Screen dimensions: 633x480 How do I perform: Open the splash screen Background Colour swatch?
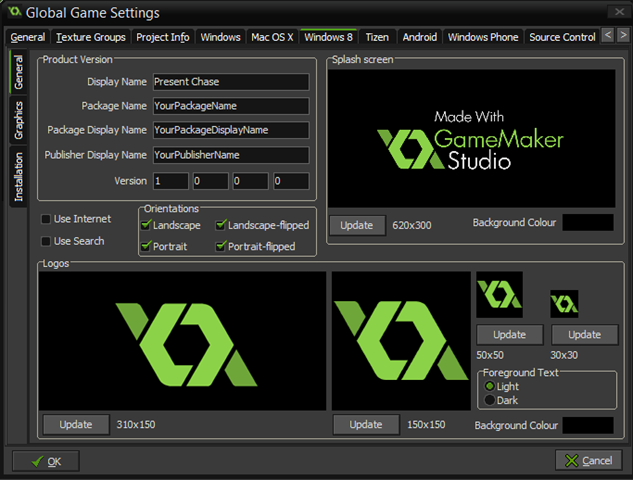click(588, 222)
